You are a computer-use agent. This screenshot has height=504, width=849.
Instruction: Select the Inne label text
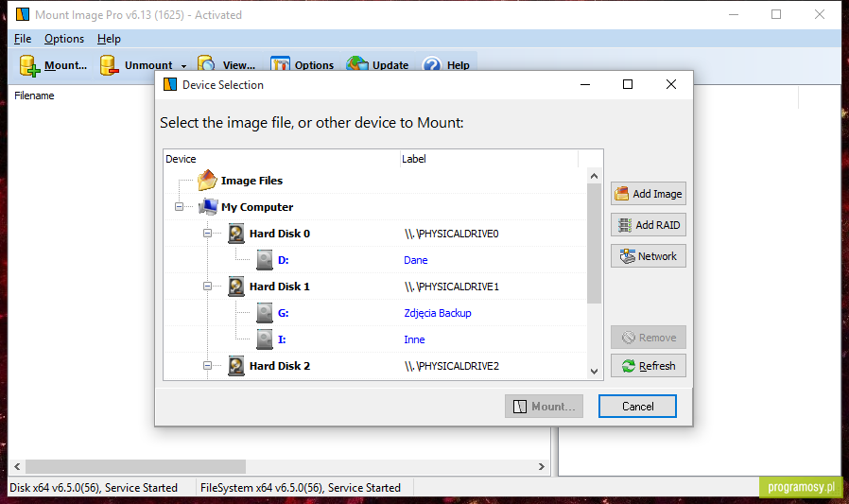414,340
